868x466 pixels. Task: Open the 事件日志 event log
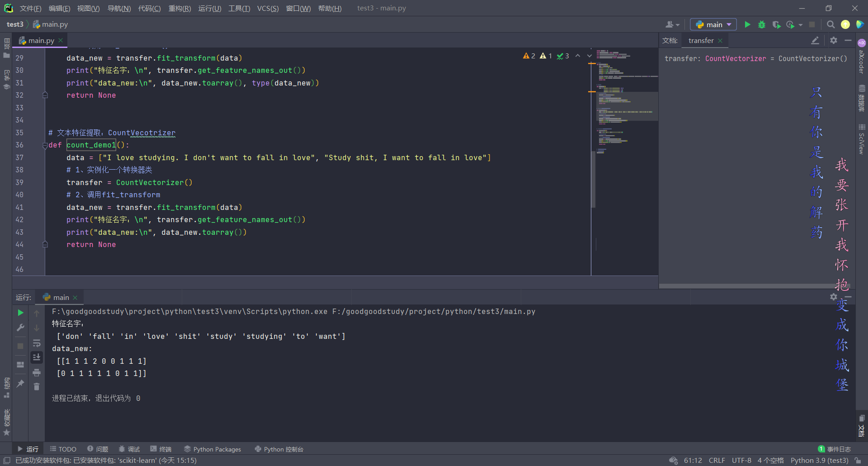(835, 449)
